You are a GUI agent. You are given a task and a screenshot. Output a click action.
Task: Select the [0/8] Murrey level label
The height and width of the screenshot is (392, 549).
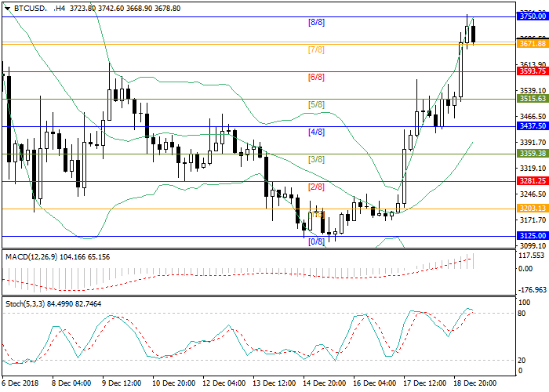pyautogui.click(x=316, y=241)
